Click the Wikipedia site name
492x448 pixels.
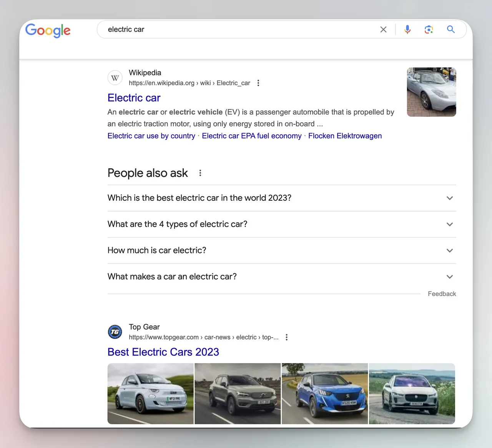[145, 73]
